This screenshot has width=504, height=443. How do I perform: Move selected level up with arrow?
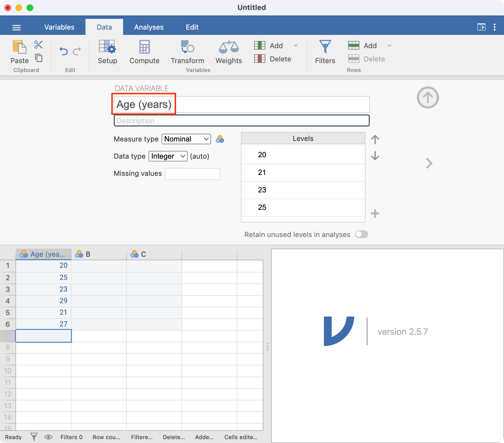coord(375,140)
